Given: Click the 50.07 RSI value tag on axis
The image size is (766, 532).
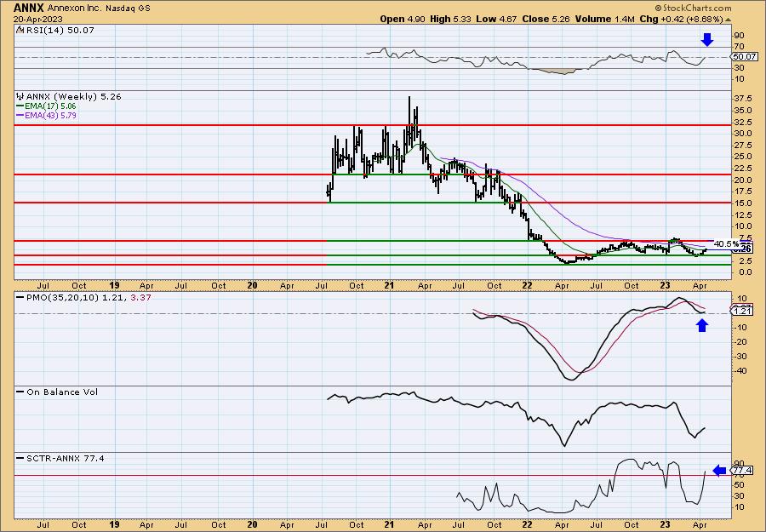Looking at the screenshot, I should pyautogui.click(x=746, y=57).
